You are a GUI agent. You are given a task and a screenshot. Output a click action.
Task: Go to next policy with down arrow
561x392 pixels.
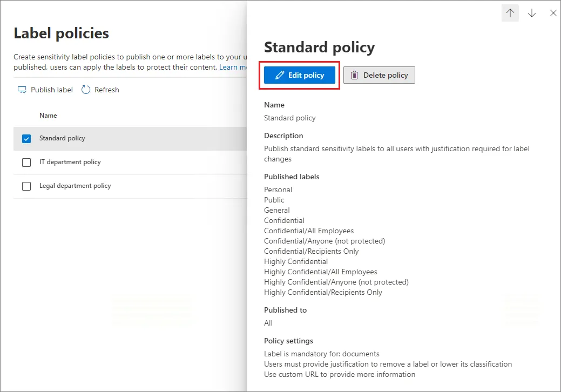pyautogui.click(x=532, y=13)
